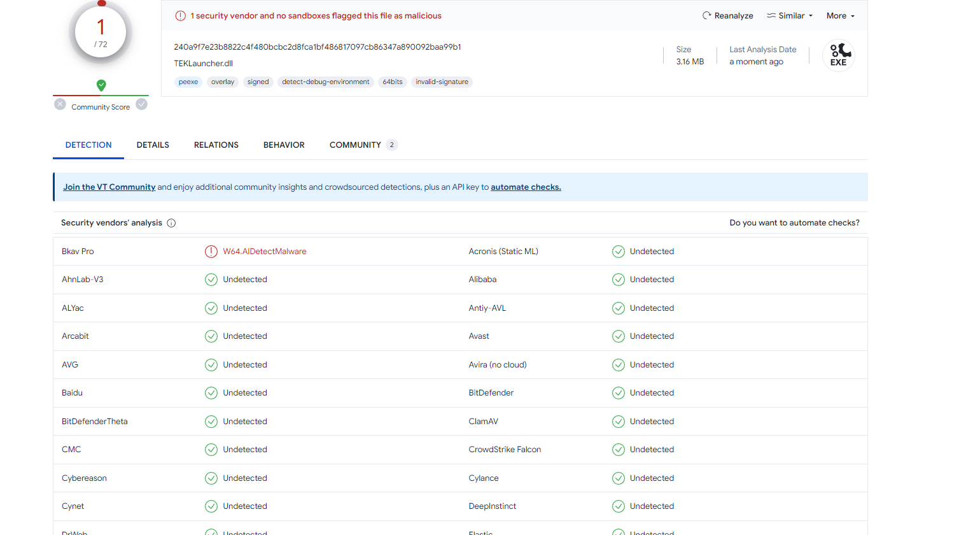Click the SHA-256 file hash text
This screenshot has height=535, width=980.
318,47
